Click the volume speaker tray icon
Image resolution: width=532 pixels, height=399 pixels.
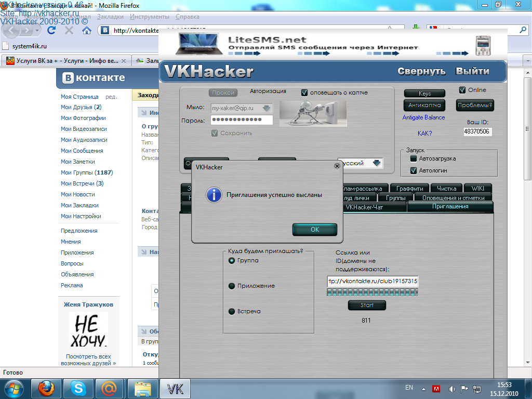click(451, 389)
